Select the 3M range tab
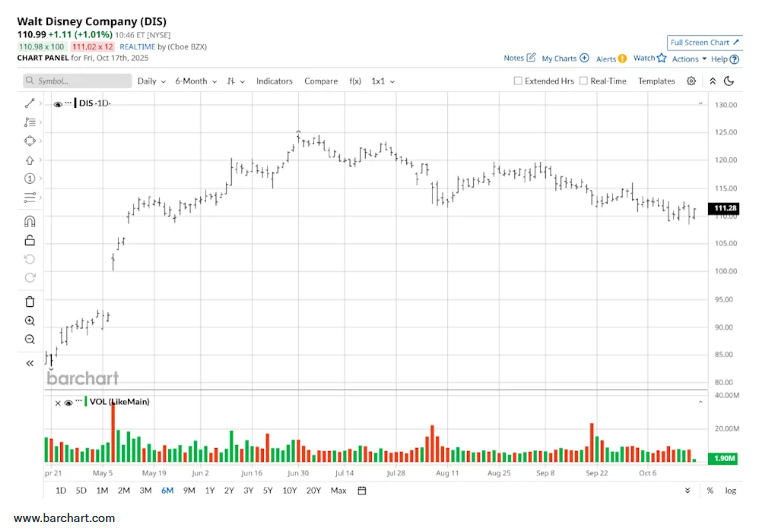The image size is (757, 532). pos(145,490)
